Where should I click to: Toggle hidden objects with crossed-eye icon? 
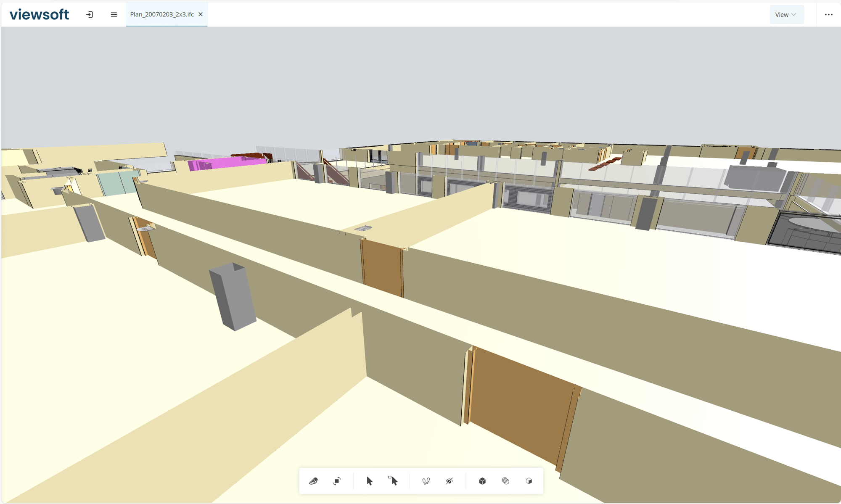tap(449, 481)
